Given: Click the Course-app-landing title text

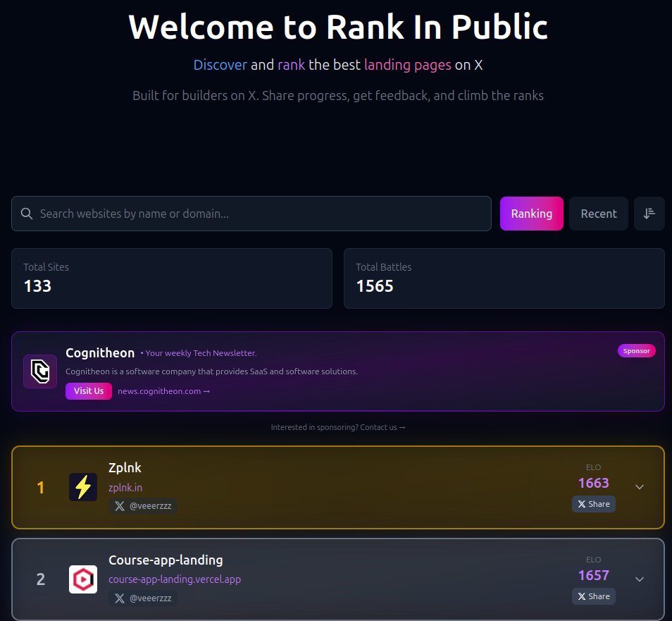Looking at the screenshot, I should (x=166, y=560).
